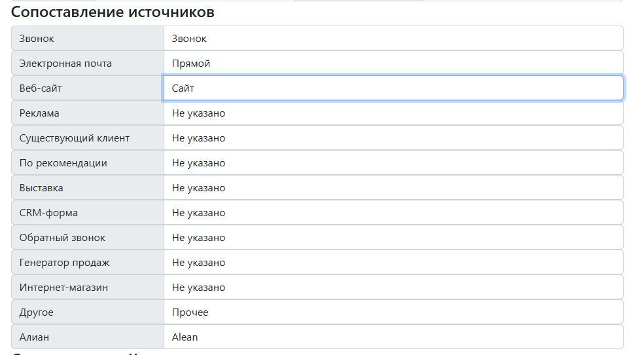The height and width of the screenshot is (355, 644).
Task: Select Обратный звонок mapping dropdown
Action: pyautogui.click(x=393, y=238)
